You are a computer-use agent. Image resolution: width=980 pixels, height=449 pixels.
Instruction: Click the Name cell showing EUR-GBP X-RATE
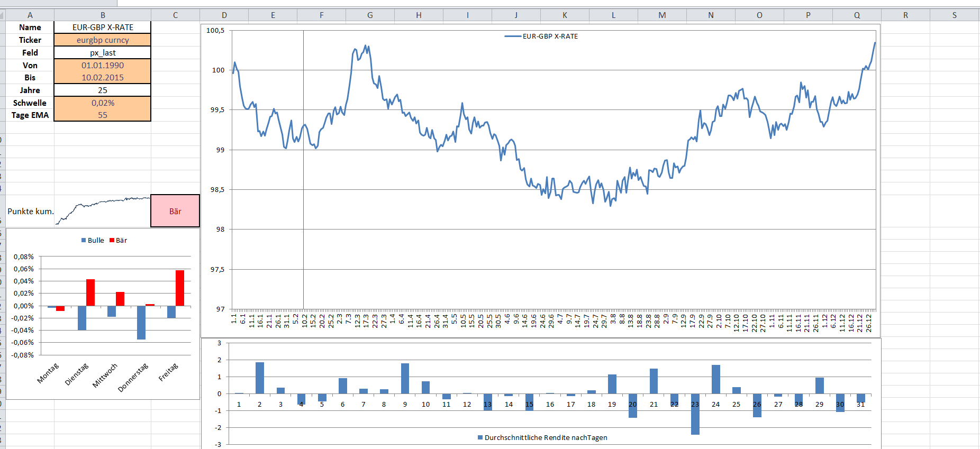pyautogui.click(x=103, y=28)
